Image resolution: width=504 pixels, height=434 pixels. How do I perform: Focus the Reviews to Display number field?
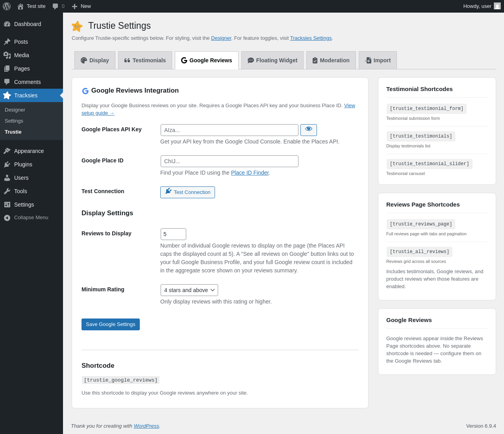coord(173,234)
